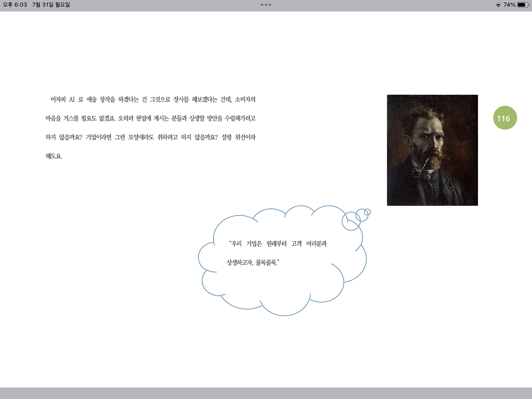
Task: Tap the line ending with 해도요
Action: click(54, 156)
